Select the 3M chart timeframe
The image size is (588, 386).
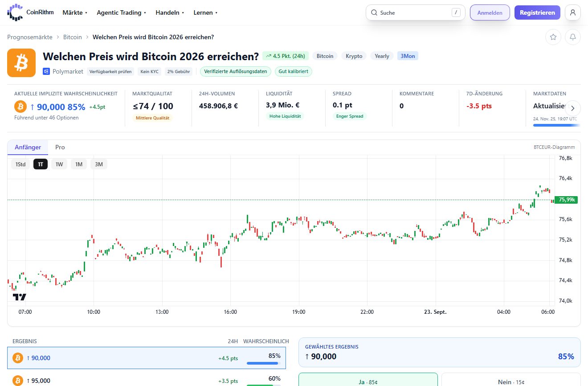click(99, 164)
